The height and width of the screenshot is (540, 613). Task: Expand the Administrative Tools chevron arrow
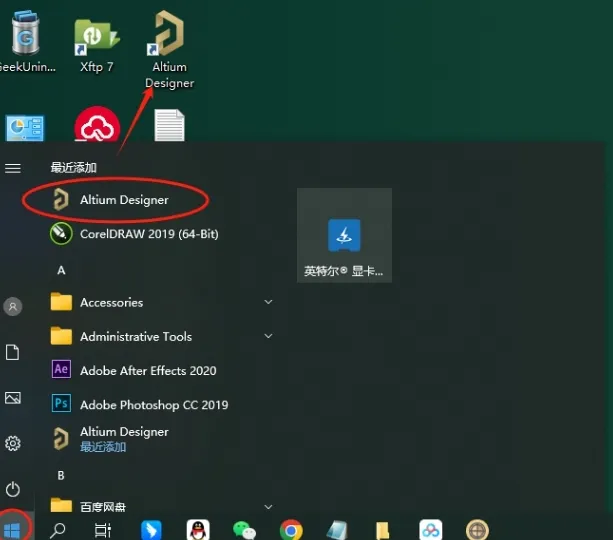[268, 336]
